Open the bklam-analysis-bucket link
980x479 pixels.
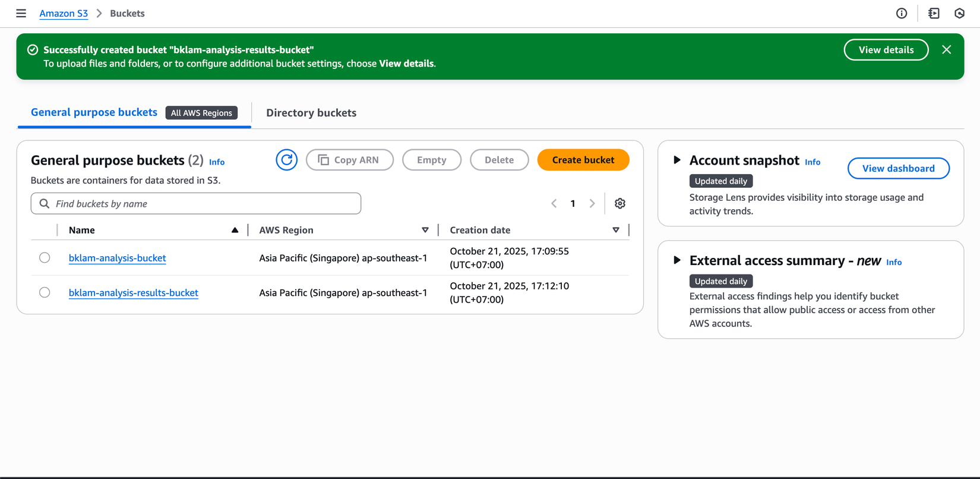[x=118, y=258]
